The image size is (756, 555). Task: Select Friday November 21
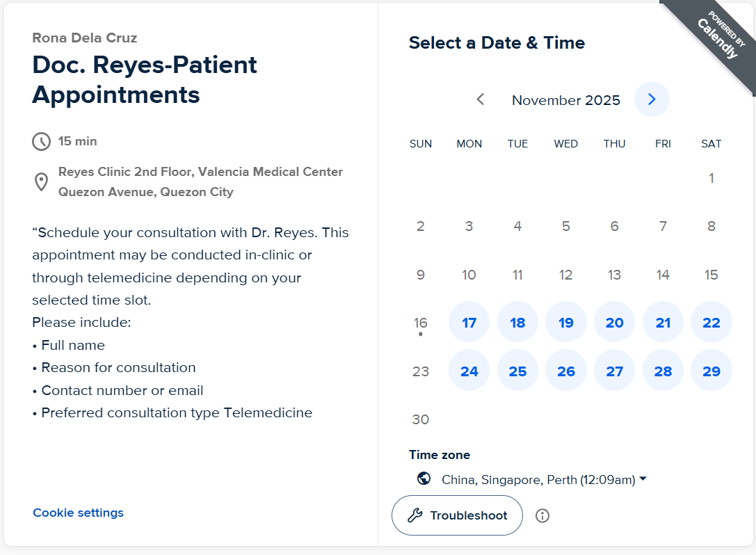pos(663,322)
